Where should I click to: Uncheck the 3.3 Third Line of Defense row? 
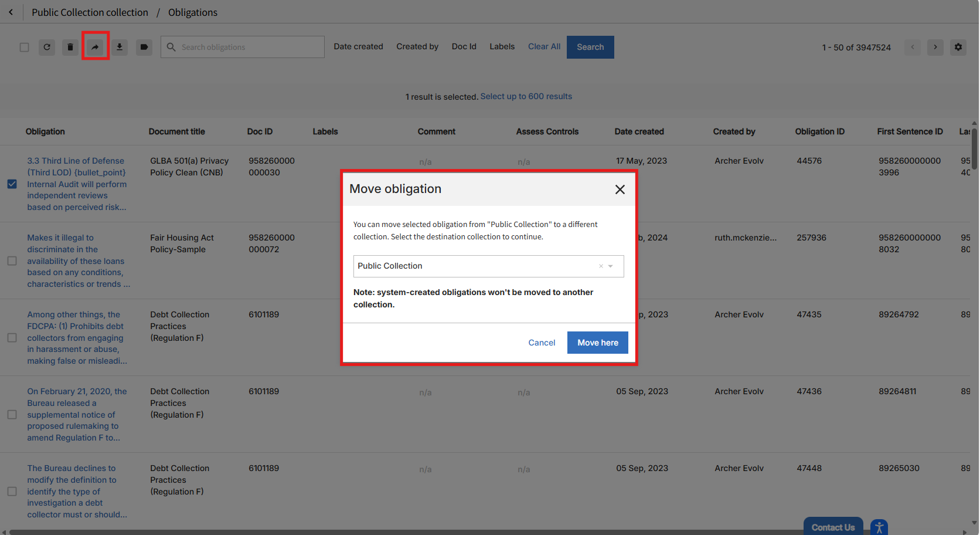tap(12, 184)
